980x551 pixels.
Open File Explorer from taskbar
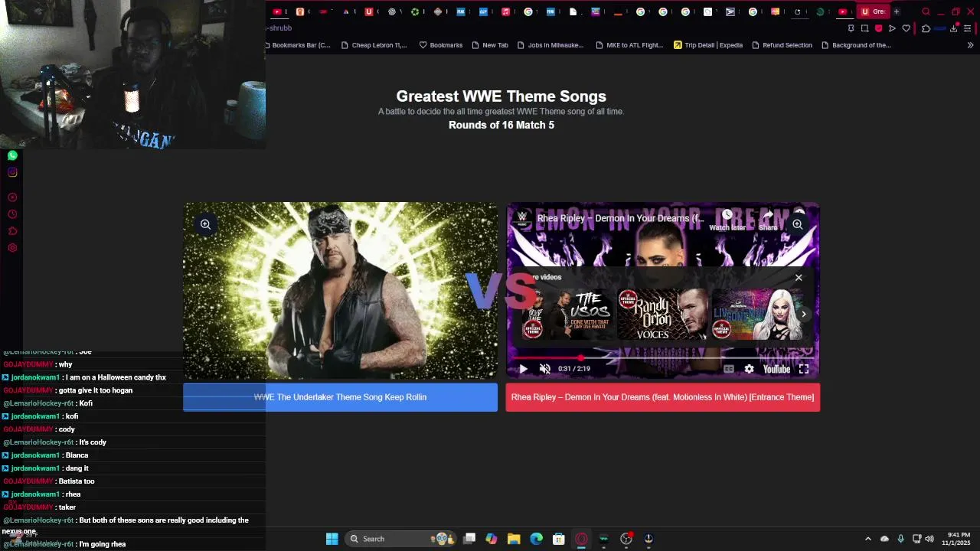click(514, 539)
